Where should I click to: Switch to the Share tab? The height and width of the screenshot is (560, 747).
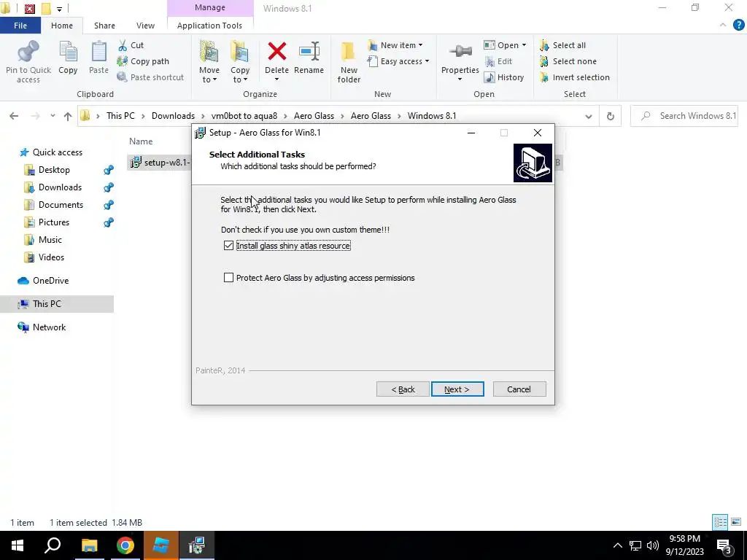[x=104, y=26]
